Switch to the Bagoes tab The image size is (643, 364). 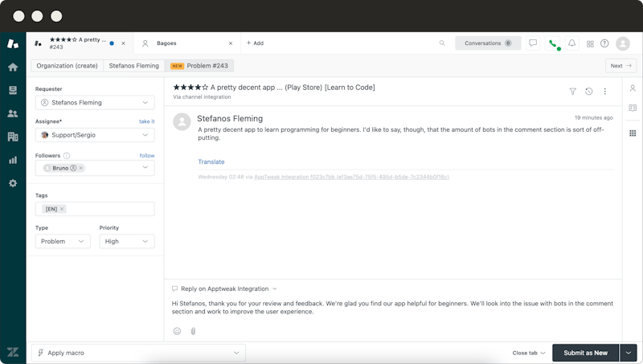pos(183,43)
